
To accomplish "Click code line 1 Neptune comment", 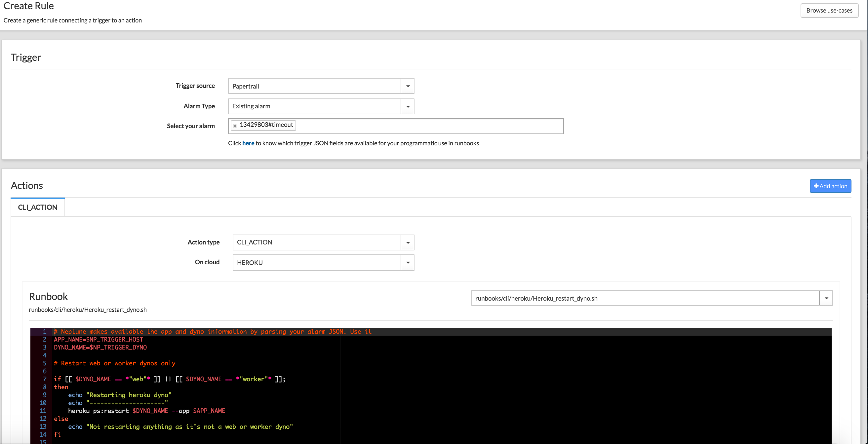I will pos(213,331).
